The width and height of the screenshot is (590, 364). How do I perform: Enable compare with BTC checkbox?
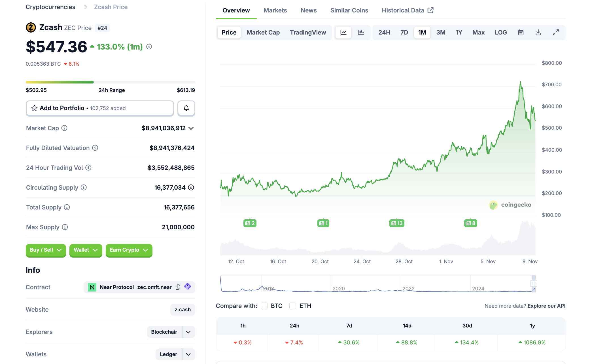click(264, 306)
